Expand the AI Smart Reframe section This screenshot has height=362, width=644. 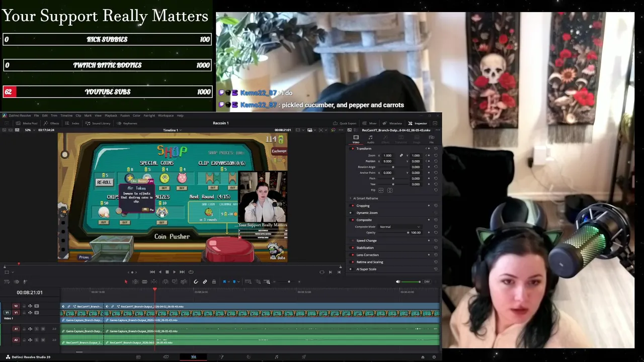tap(351, 198)
